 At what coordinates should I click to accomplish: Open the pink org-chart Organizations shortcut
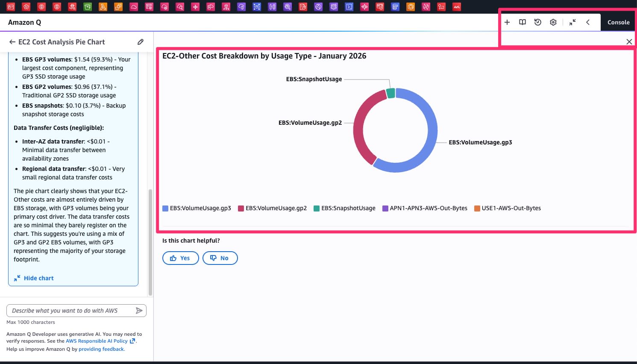[226, 7]
